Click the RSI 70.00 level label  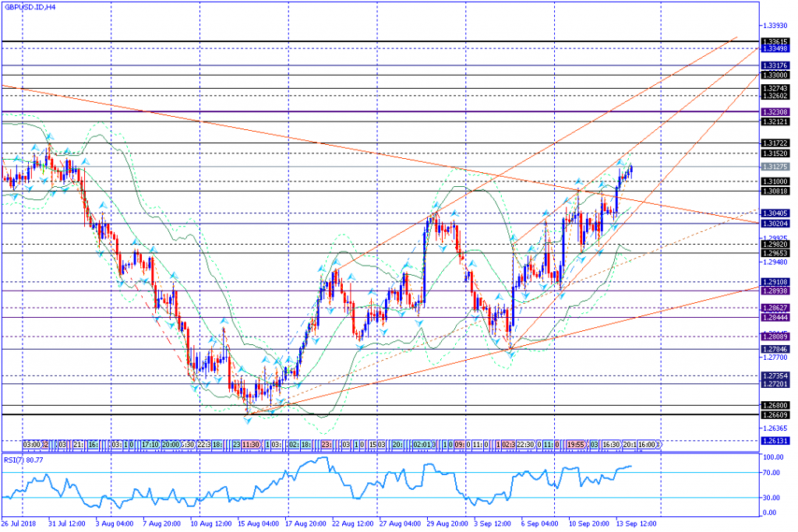(x=772, y=472)
